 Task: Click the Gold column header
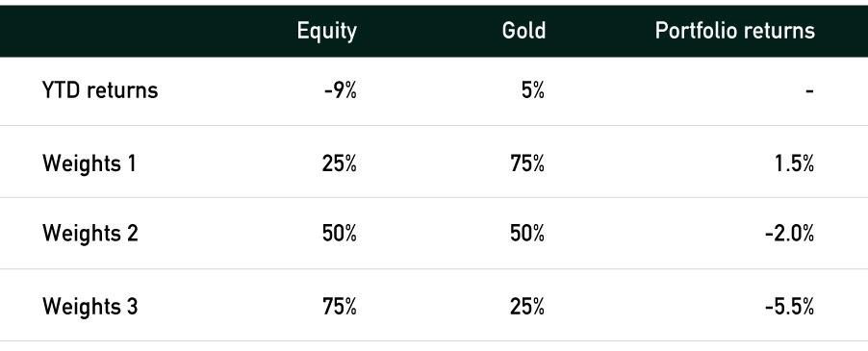coord(523,31)
